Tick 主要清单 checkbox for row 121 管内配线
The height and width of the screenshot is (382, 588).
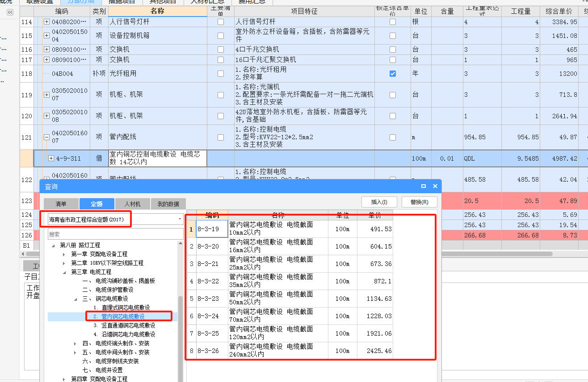[221, 137]
